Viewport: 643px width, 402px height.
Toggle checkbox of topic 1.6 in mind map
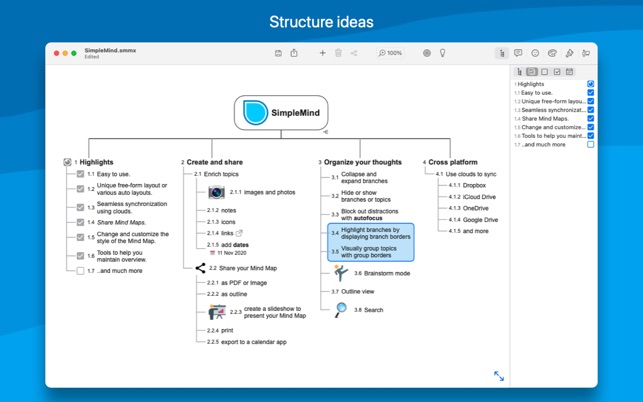click(x=80, y=256)
